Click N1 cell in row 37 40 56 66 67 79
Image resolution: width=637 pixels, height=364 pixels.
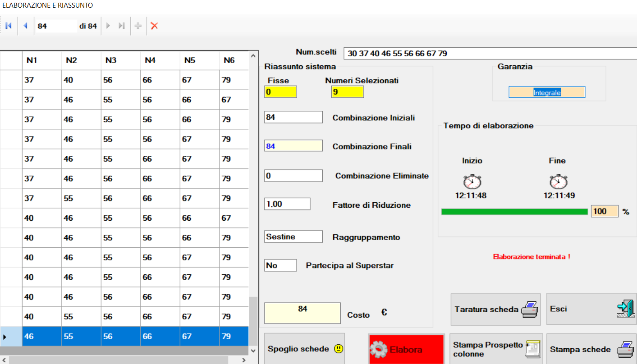[42, 80]
